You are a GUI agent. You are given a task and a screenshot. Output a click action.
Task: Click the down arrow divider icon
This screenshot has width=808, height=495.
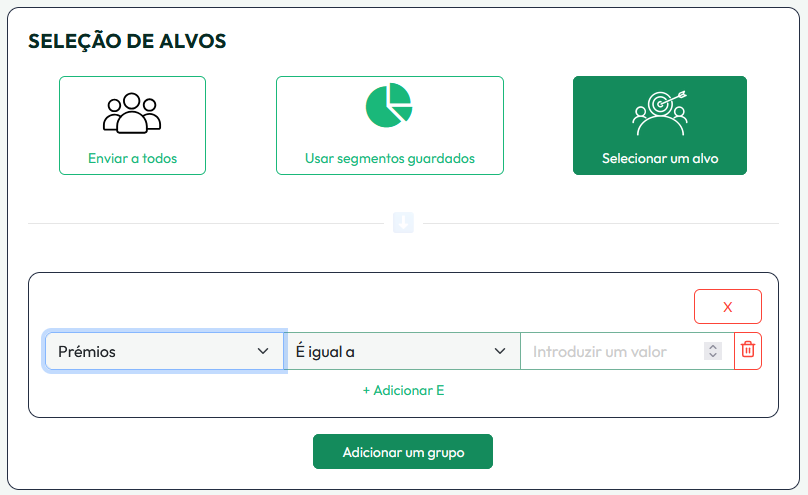[x=403, y=222]
